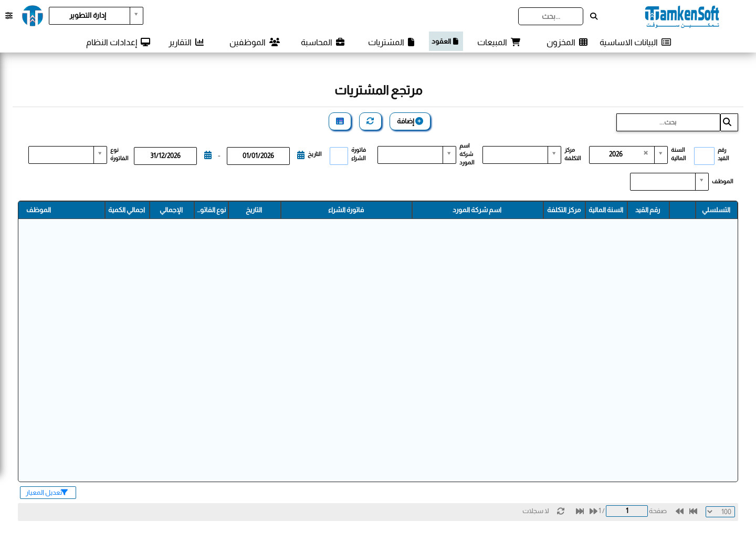Sort by مركز التكلفة column header

[564, 210]
